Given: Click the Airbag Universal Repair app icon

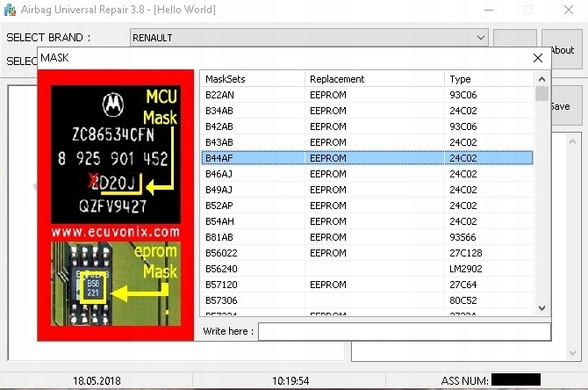Looking at the screenshot, I should (10, 10).
